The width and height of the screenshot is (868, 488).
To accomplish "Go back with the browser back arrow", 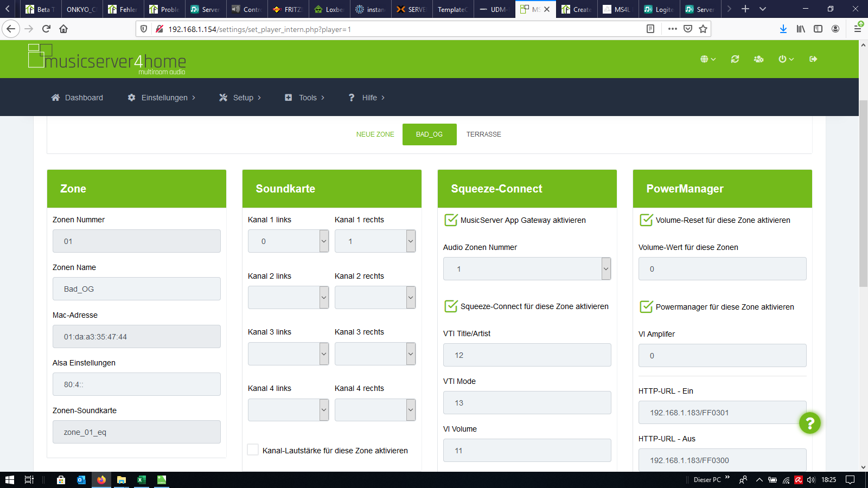I will pyautogui.click(x=11, y=29).
